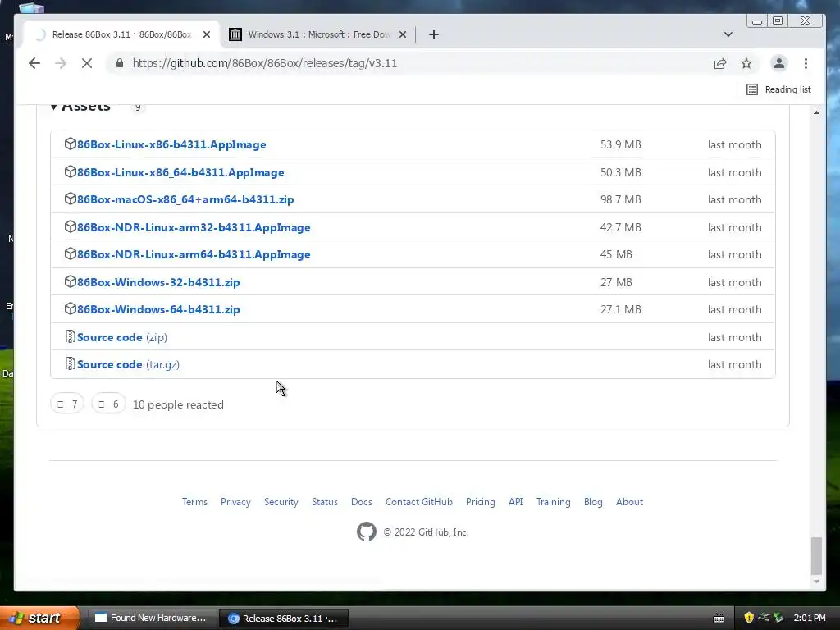Open the Docs footer link
The width and height of the screenshot is (840, 630).
(362, 502)
